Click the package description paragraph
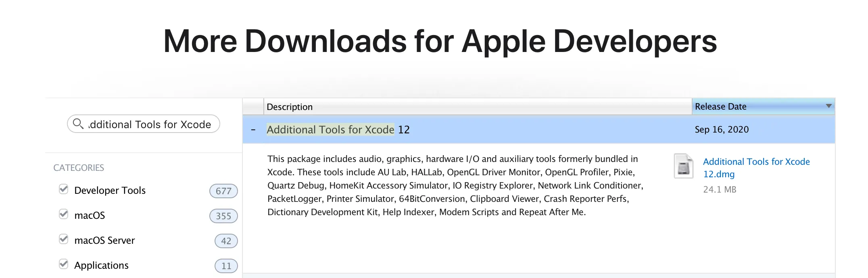868x278 pixels. click(455, 185)
